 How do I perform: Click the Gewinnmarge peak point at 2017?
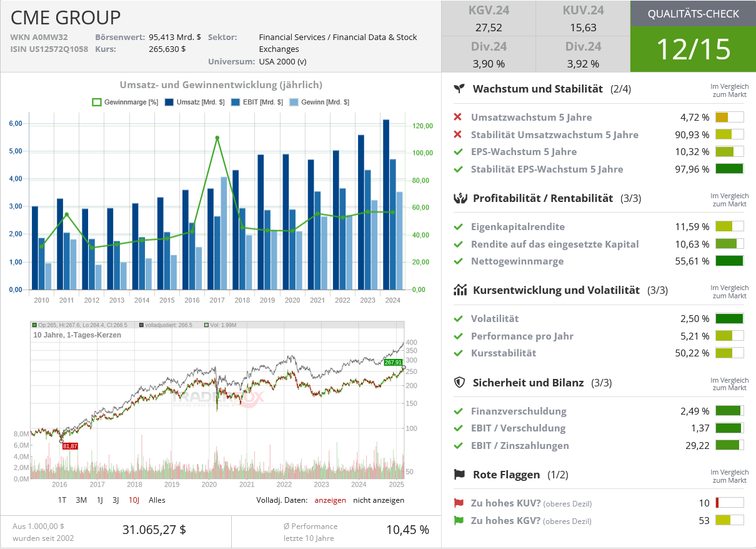pos(217,138)
